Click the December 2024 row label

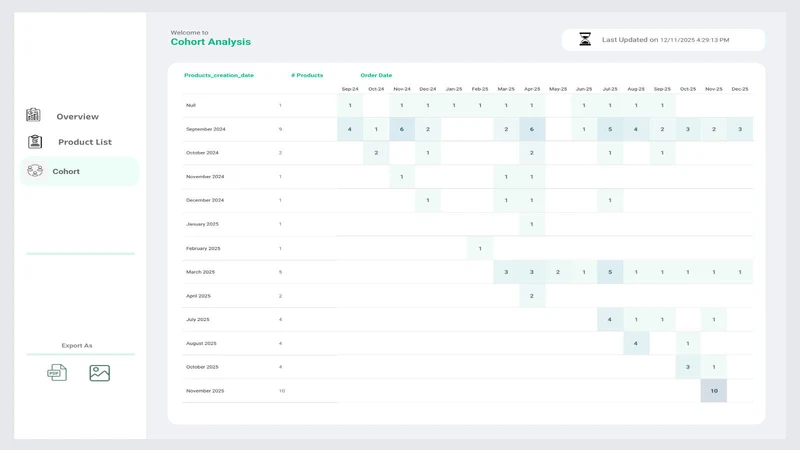point(205,200)
